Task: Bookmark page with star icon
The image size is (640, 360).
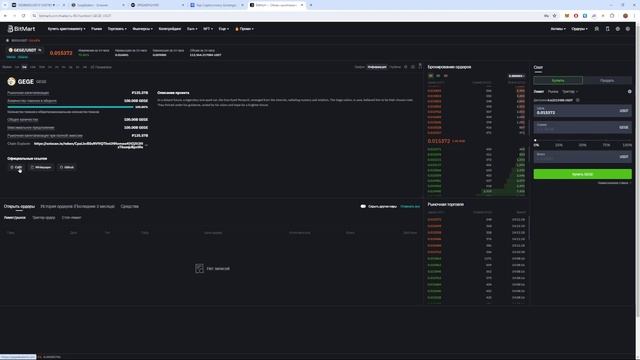Action: click(x=554, y=16)
